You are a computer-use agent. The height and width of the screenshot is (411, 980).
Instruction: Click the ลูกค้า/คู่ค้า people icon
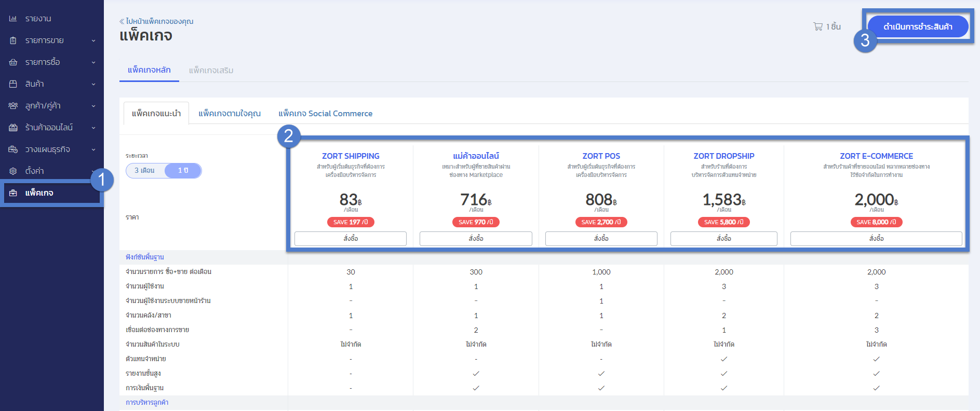13,106
